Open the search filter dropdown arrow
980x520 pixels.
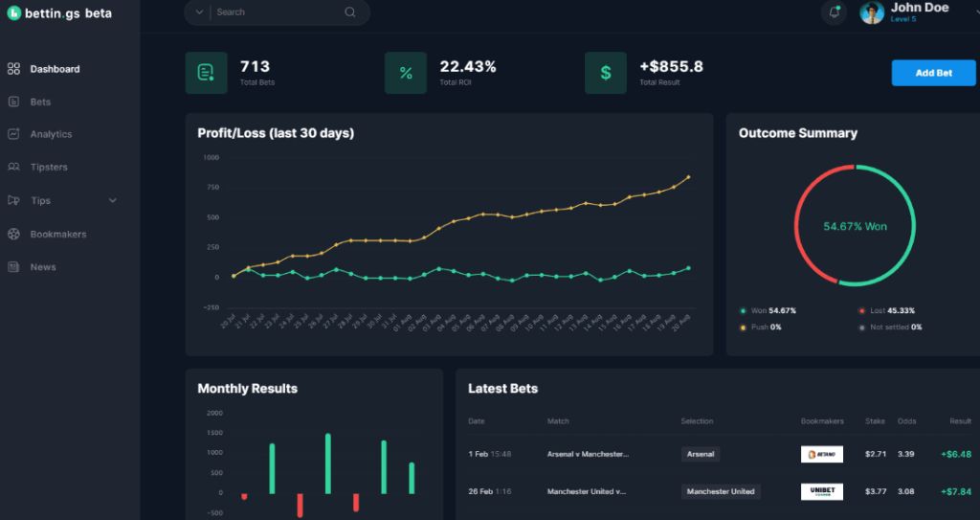199,12
